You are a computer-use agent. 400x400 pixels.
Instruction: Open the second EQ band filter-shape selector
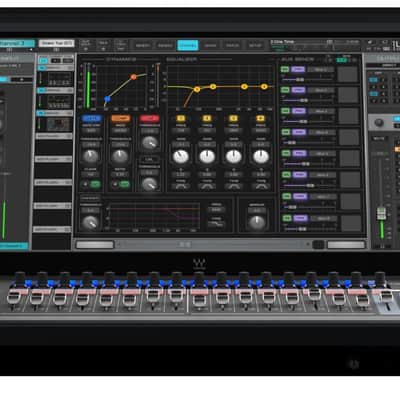coord(207,187)
